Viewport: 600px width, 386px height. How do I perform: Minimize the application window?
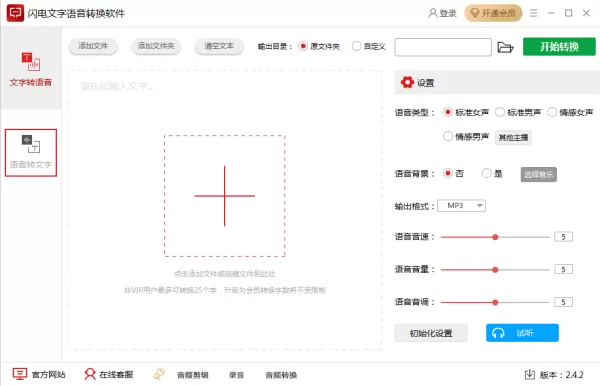(x=551, y=13)
